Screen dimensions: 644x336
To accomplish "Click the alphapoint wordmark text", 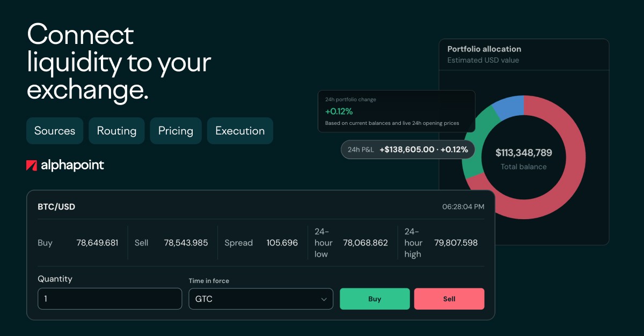I will pos(72,166).
